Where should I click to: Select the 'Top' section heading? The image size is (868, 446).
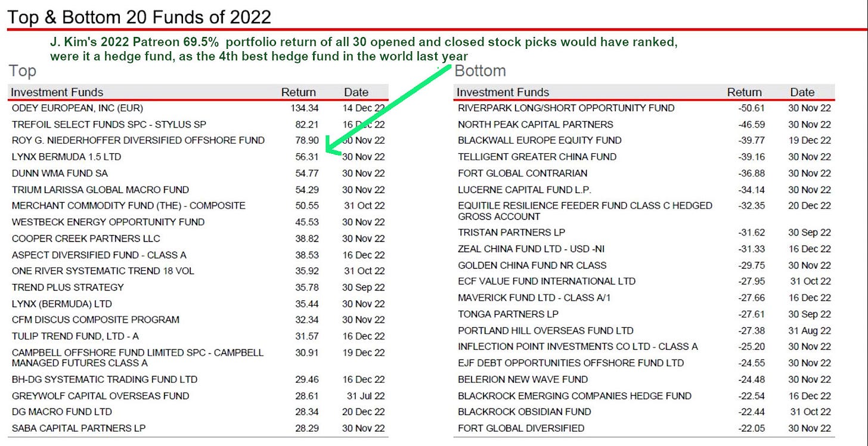[22, 71]
